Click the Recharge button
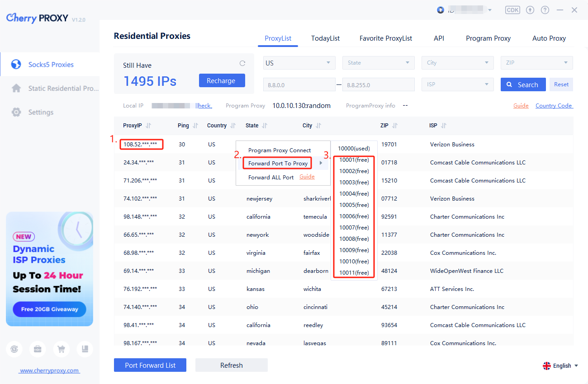This screenshot has width=588, height=384. click(222, 81)
